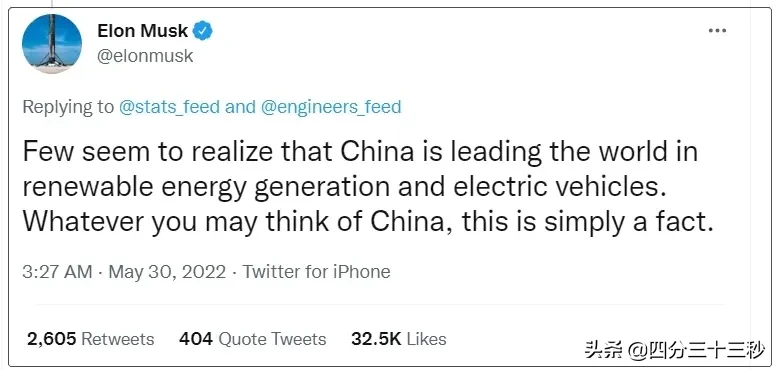776x370 pixels.
Task: Select the "renewable energy generation" tweet line
Action: pos(342,187)
